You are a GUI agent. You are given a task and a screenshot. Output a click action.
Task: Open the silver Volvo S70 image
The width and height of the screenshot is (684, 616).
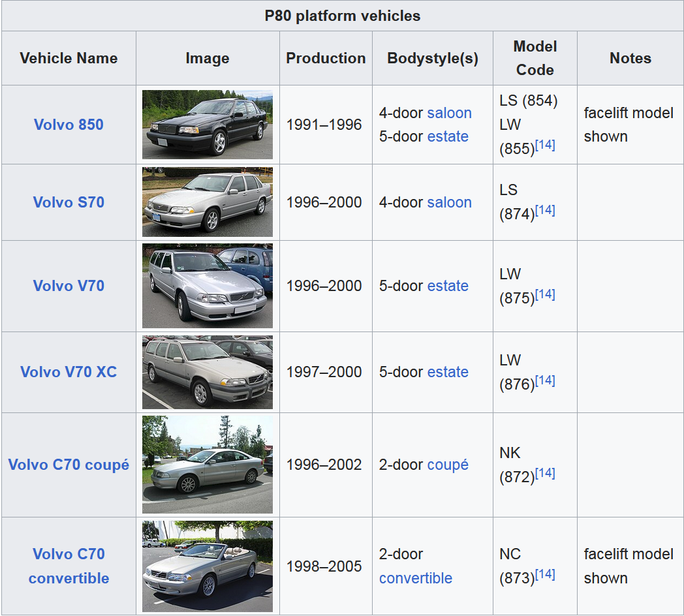click(208, 202)
